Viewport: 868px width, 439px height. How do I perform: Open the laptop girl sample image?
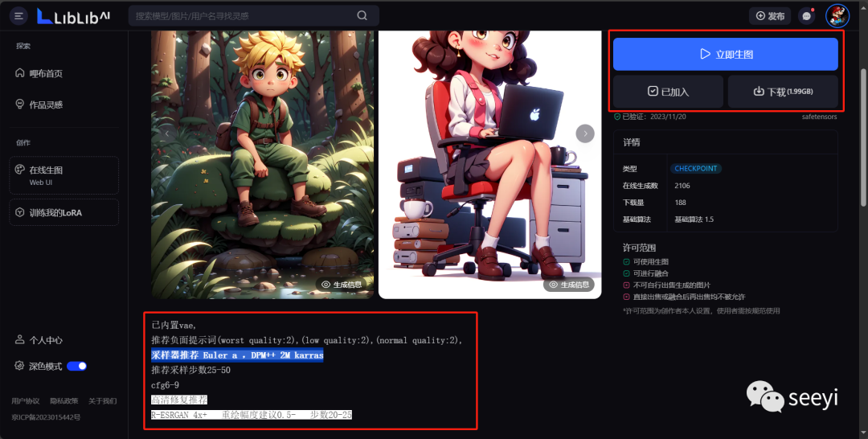(490, 164)
